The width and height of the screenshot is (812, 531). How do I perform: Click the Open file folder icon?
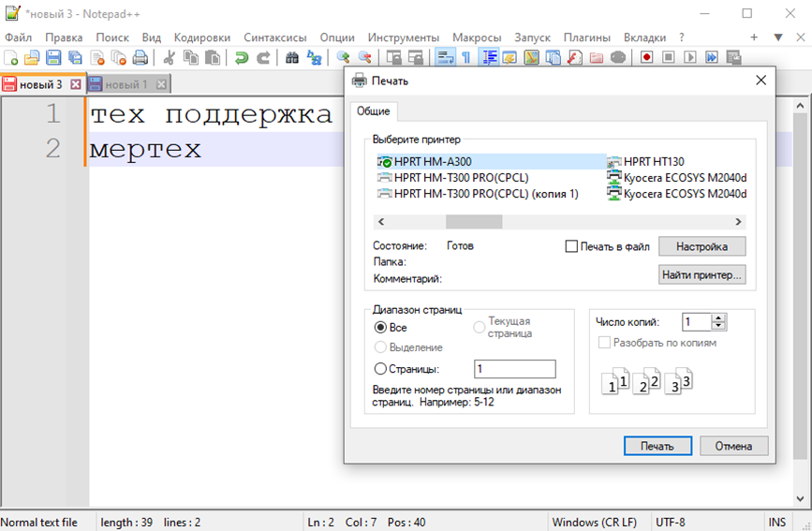pos(32,57)
